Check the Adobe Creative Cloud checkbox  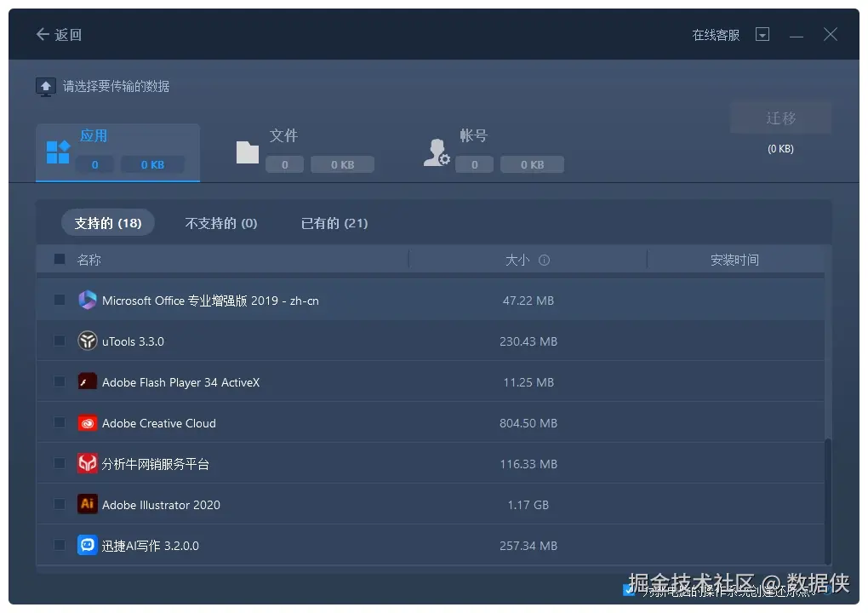click(x=60, y=423)
